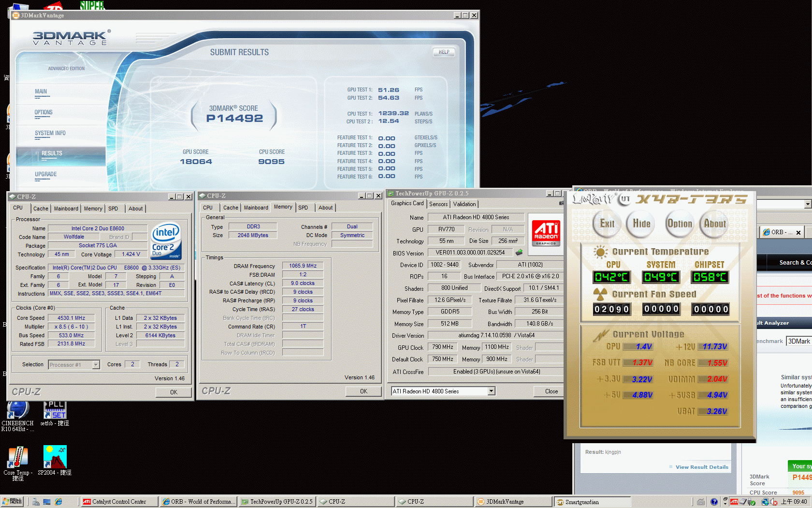Click HELP button in 3DMark Vantage
812x508 pixels.
444,52
